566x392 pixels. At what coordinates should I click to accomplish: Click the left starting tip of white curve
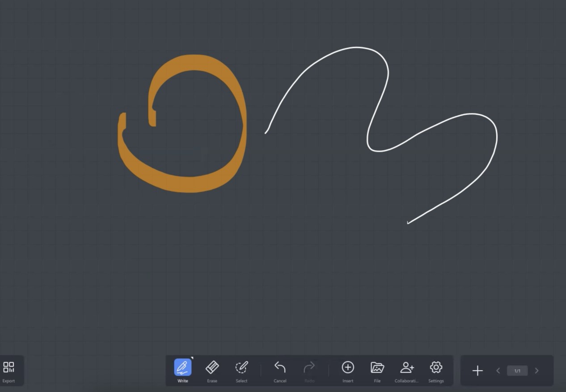(x=266, y=132)
